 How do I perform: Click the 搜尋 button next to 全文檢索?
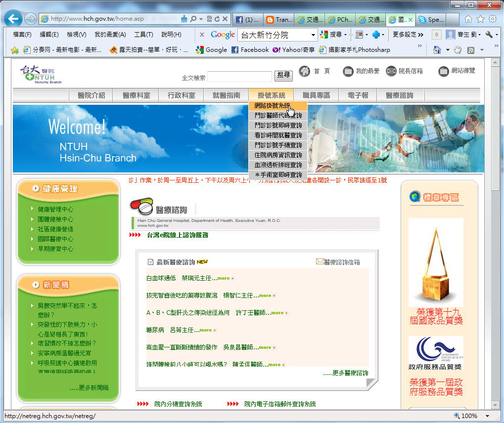click(x=283, y=76)
